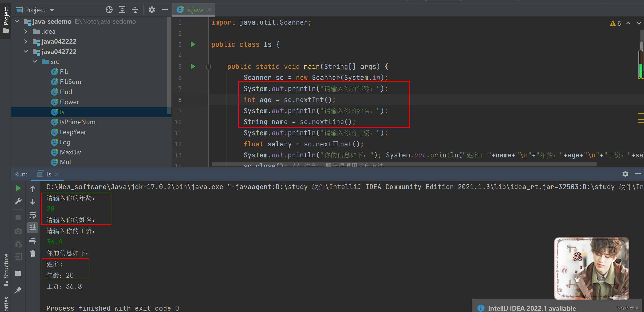This screenshot has height=312, width=644.
Task: Toggle the Pin Tab icon in Run panel
Action: (18, 290)
